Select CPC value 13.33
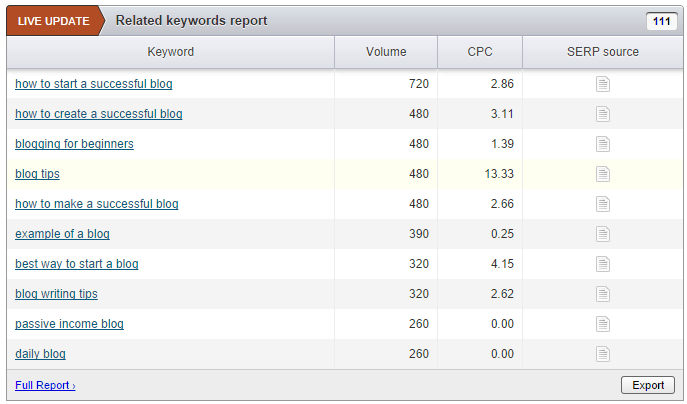 pyautogui.click(x=499, y=174)
